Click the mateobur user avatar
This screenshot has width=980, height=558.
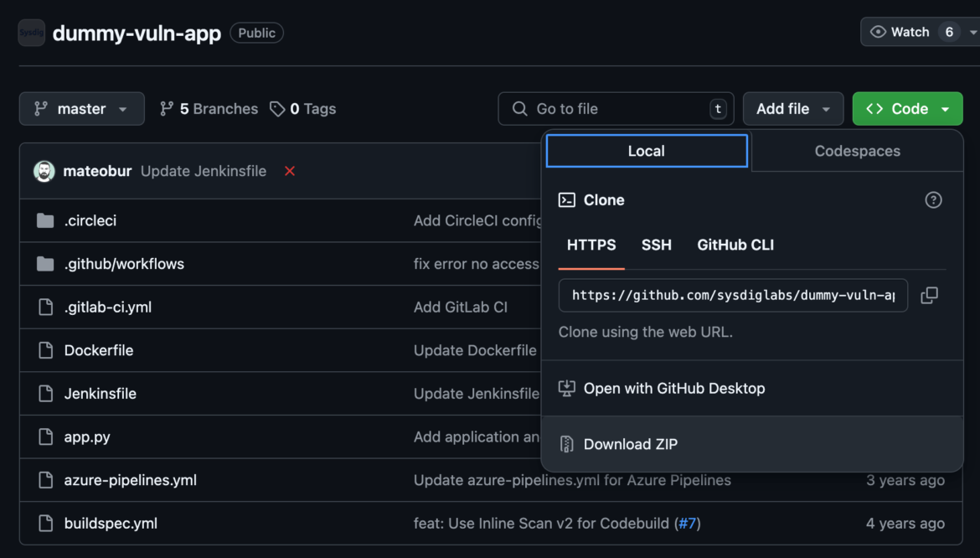[x=44, y=171]
